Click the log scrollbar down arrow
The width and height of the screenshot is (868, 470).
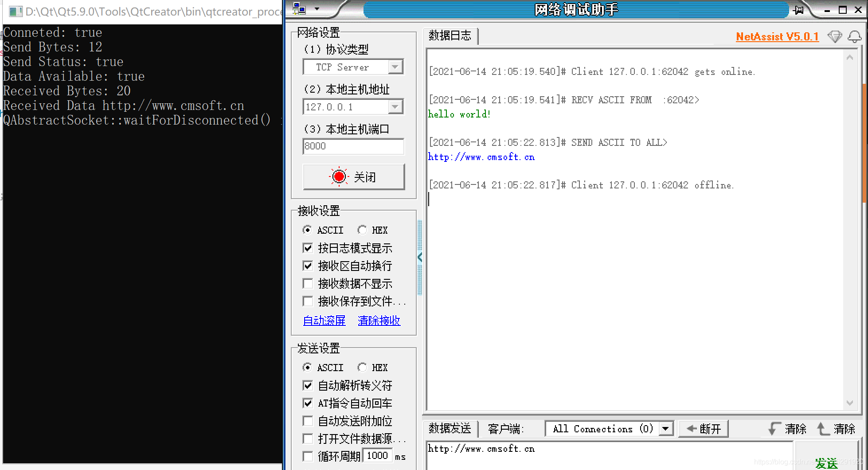click(850, 403)
